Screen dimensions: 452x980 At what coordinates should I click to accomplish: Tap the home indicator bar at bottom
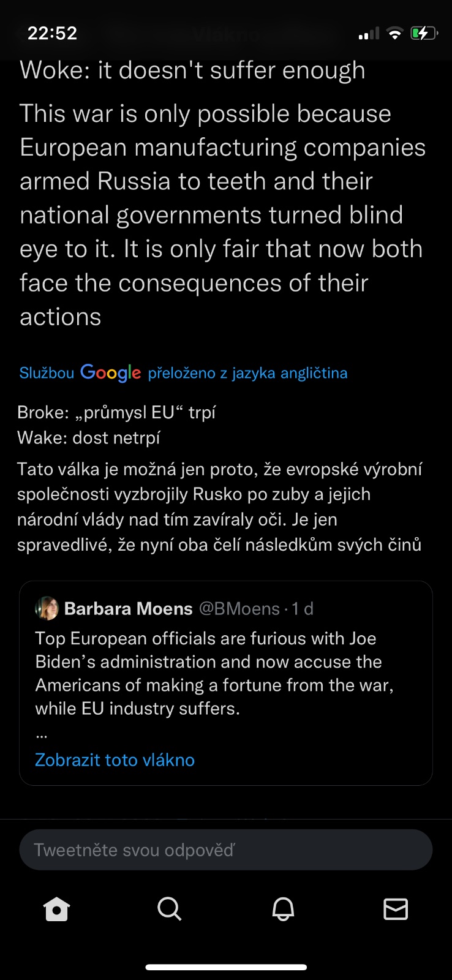coord(226,967)
